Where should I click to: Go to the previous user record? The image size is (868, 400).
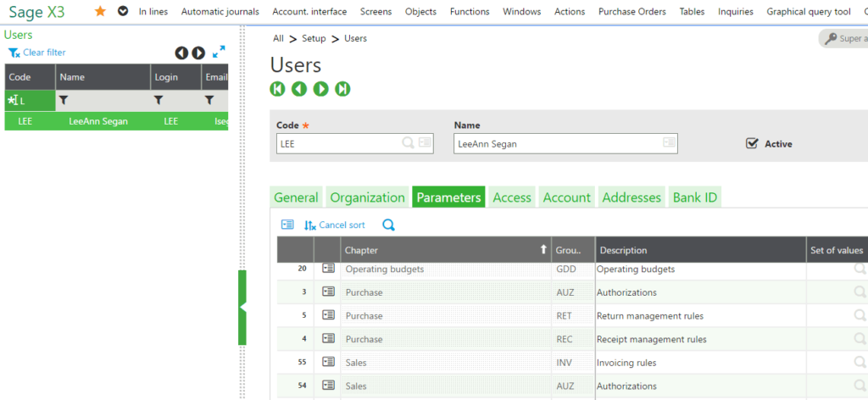[x=299, y=88]
